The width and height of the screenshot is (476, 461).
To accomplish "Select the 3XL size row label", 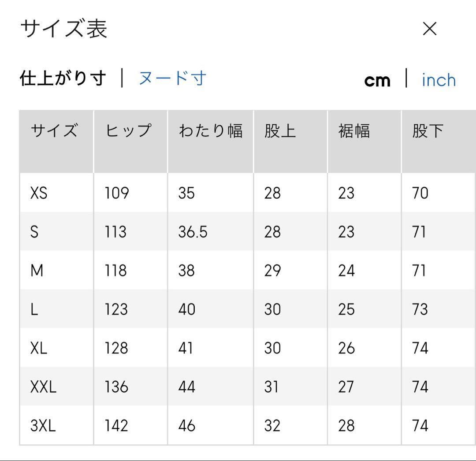I will click(43, 426).
